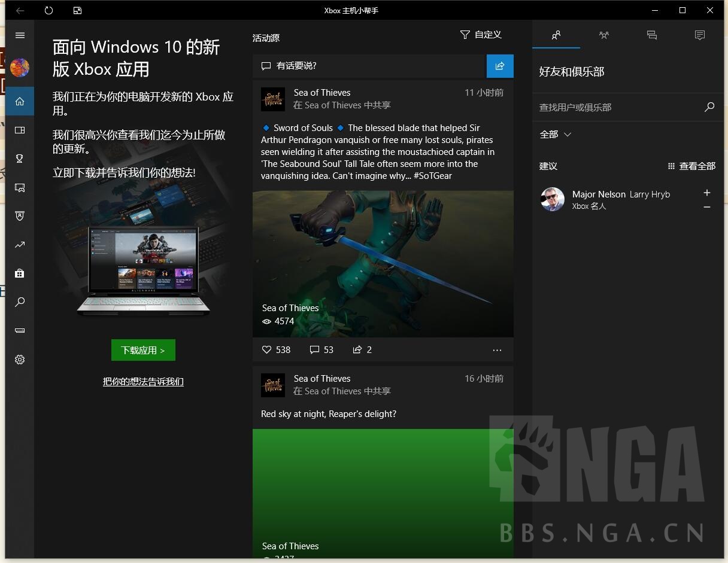
Task: Open Trending arrow sidebar icon
Action: pos(20,245)
